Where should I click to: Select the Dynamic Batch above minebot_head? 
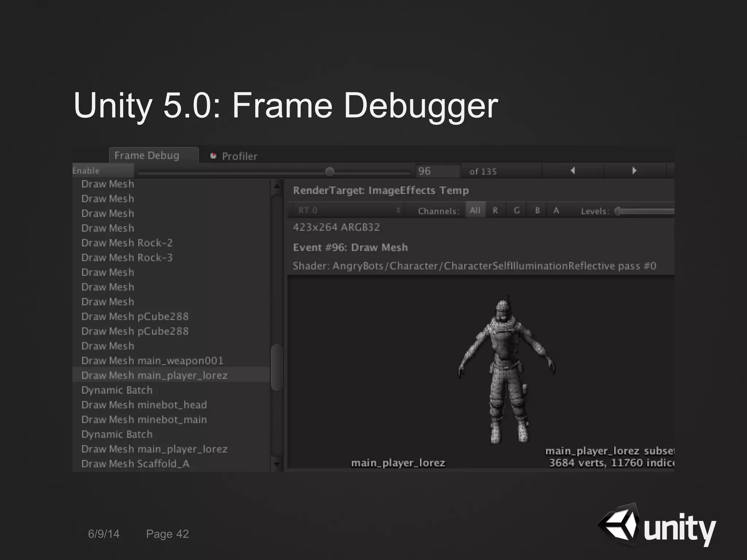pyautogui.click(x=171, y=390)
